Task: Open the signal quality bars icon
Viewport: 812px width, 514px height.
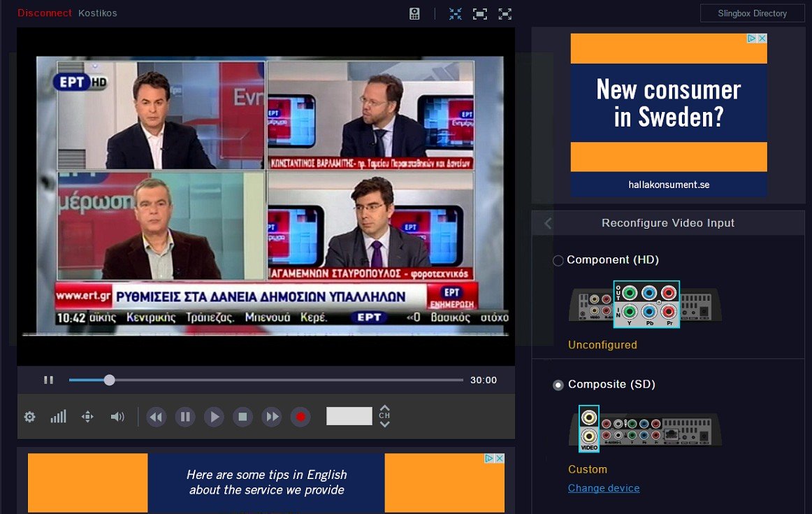Action: [x=58, y=417]
